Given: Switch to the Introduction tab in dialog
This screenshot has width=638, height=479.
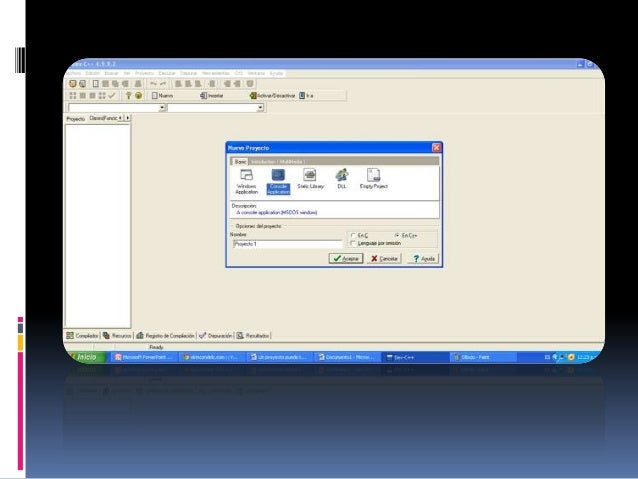Looking at the screenshot, I should coord(263,162).
